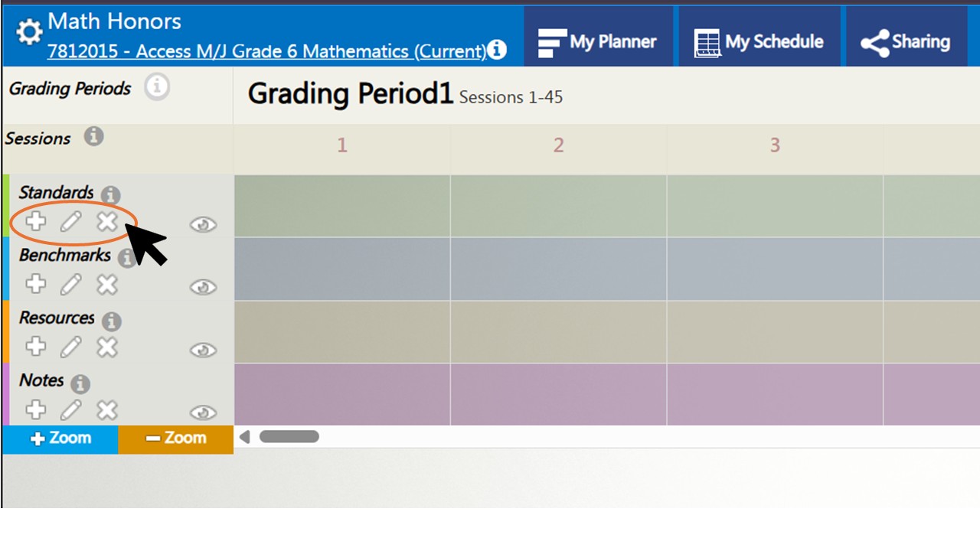Switch to the My Schedule tab
This screenshot has width=980, height=551.
pos(759,42)
